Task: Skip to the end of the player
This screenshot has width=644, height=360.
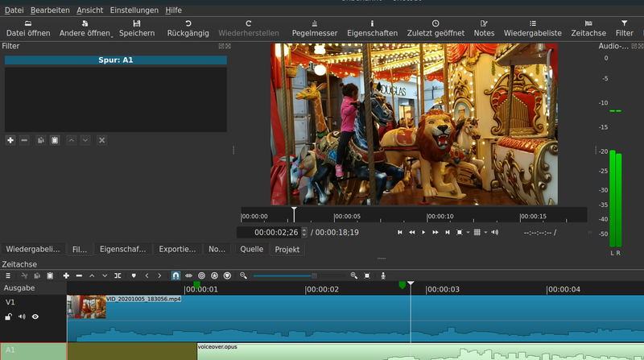Action: [448, 232]
